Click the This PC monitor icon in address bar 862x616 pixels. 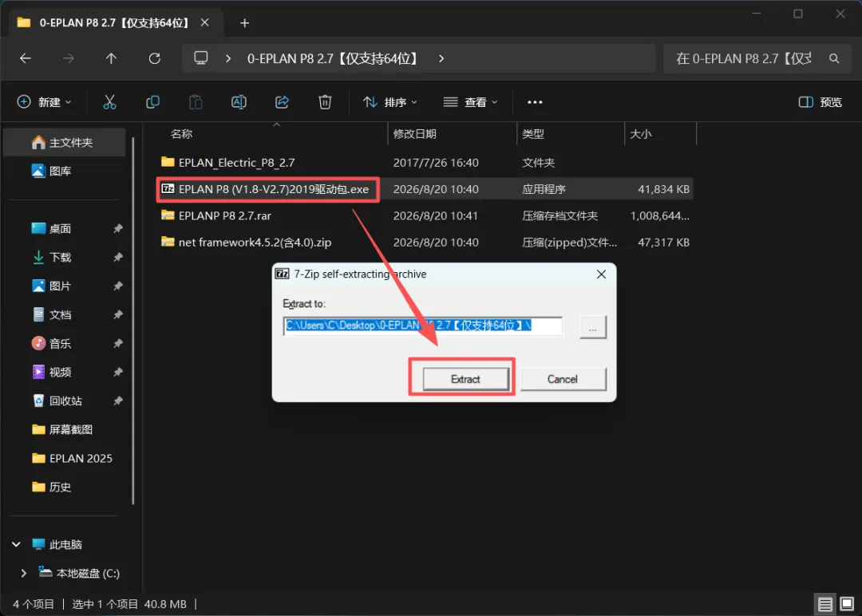point(200,57)
